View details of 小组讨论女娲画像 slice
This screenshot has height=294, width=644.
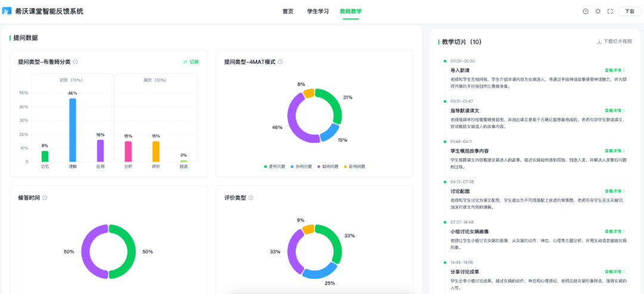click(615, 231)
